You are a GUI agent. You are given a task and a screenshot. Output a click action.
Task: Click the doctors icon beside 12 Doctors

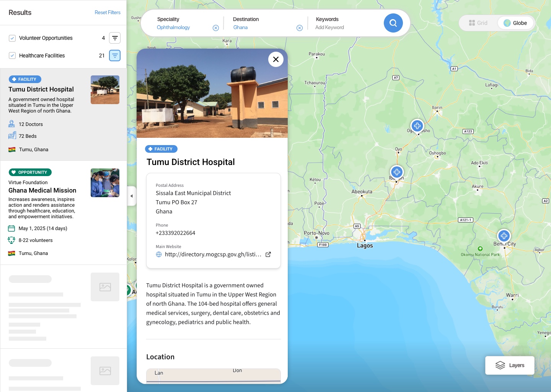[12, 124]
